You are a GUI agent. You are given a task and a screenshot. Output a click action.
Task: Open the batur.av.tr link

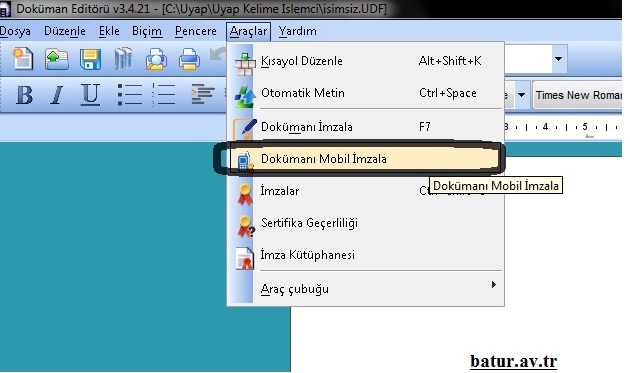(513, 361)
